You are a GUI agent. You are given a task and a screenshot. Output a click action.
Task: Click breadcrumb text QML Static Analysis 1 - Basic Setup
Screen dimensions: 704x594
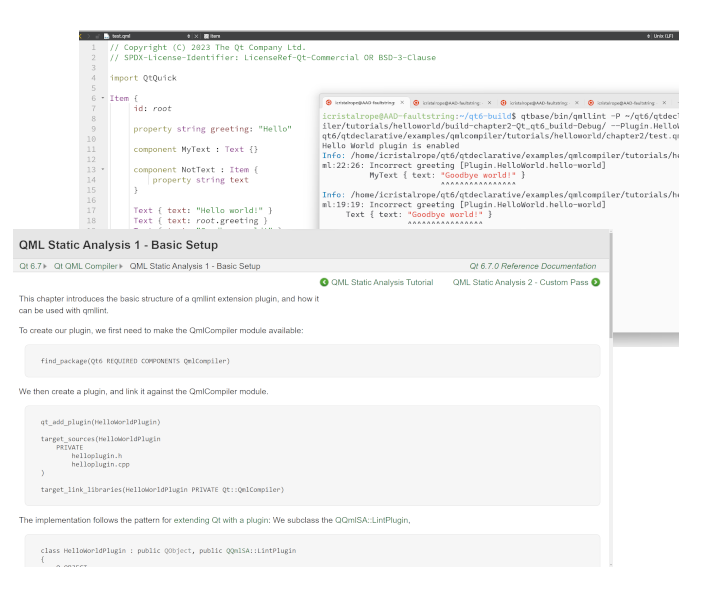pyautogui.click(x=195, y=266)
